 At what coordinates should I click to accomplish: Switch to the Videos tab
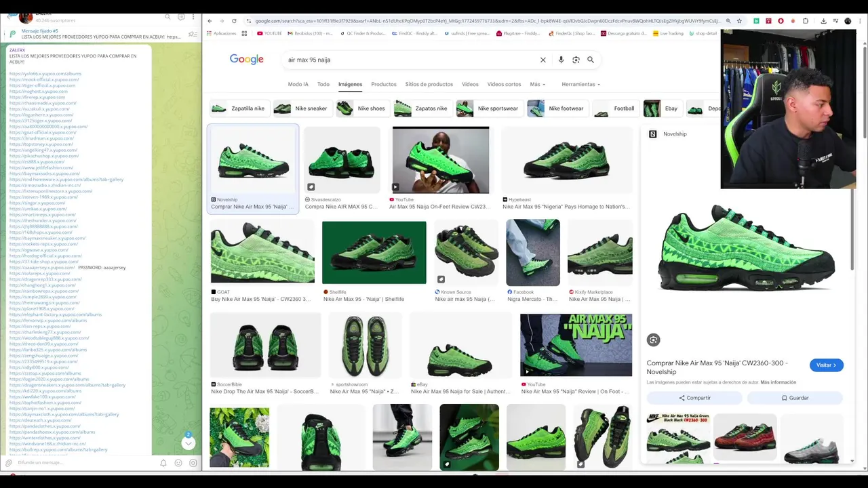[x=470, y=84]
